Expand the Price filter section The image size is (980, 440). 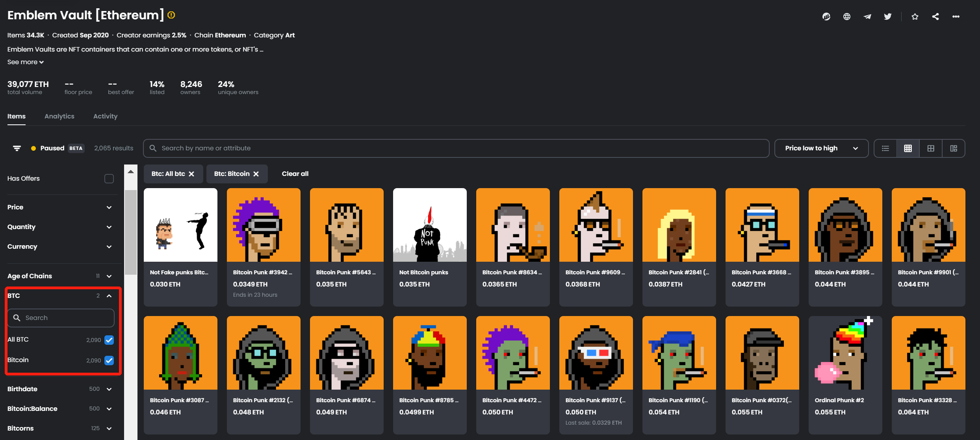(x=61, y=207)
